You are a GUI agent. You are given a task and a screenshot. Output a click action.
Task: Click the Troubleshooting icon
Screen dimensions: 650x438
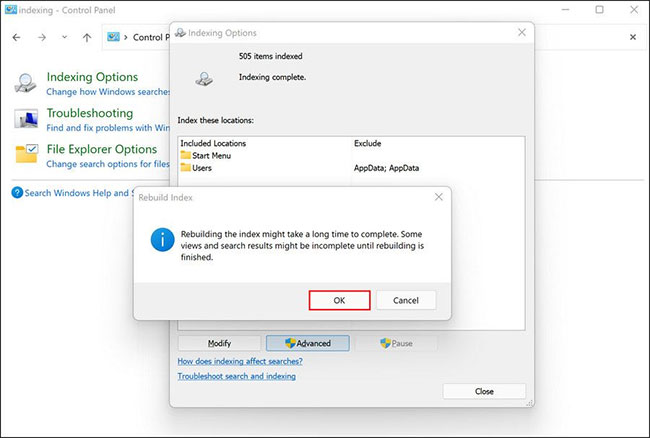pyautogui.click(x=28, y=119)
